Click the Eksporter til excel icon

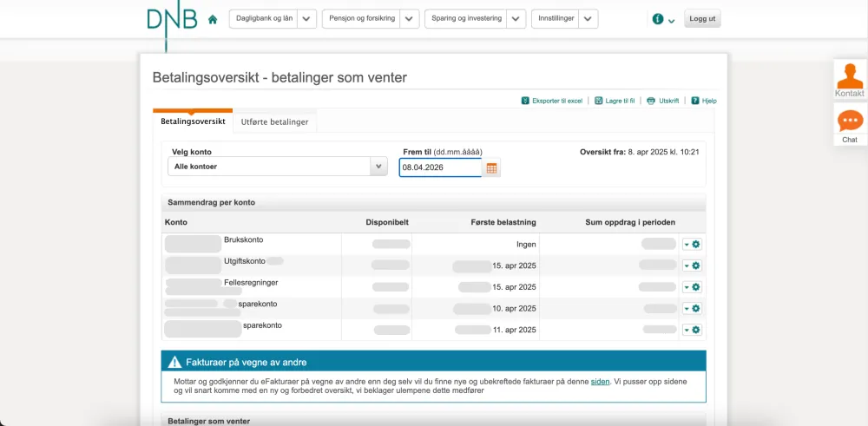(x=525, y=101)
